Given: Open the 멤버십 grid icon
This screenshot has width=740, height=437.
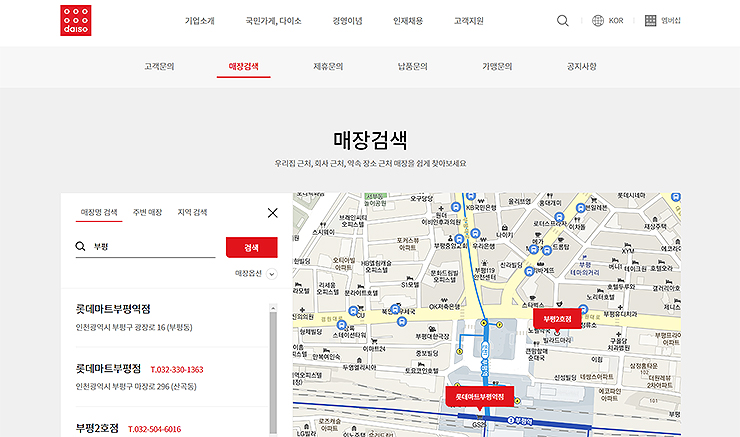Looking at the screenshot, I should [x=650, y=20].
